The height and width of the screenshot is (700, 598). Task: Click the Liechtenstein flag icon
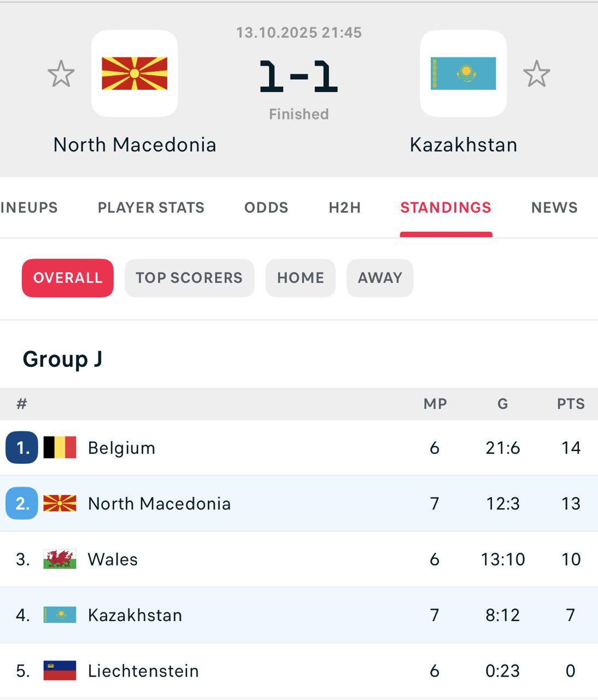60,670
